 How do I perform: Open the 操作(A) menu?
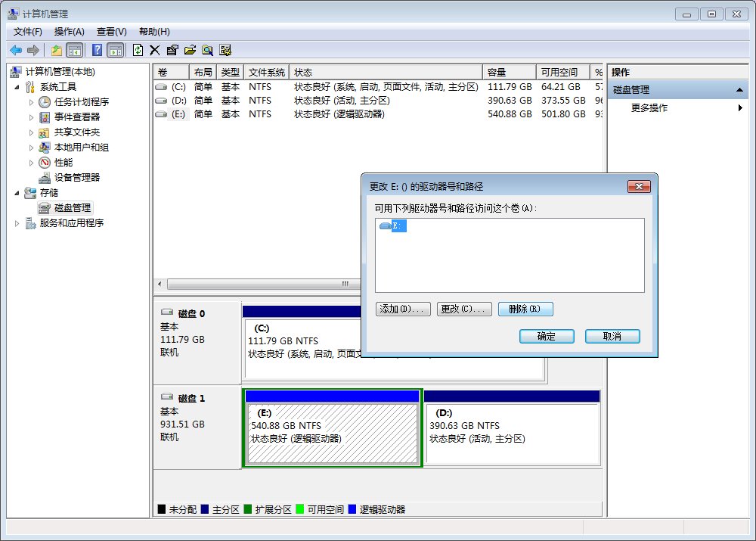[x=69, y=32]
